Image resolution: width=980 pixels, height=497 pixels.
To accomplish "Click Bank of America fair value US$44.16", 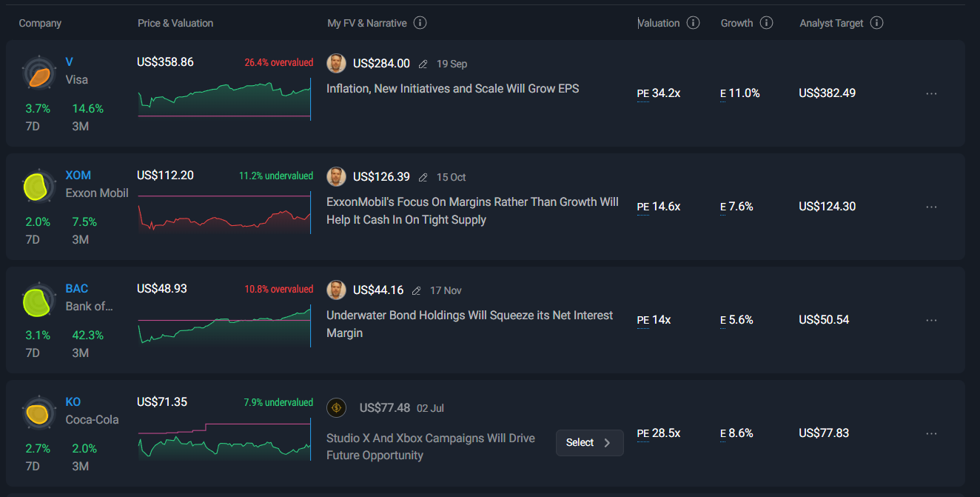I will pyautogui.click(x=378, y=290).
